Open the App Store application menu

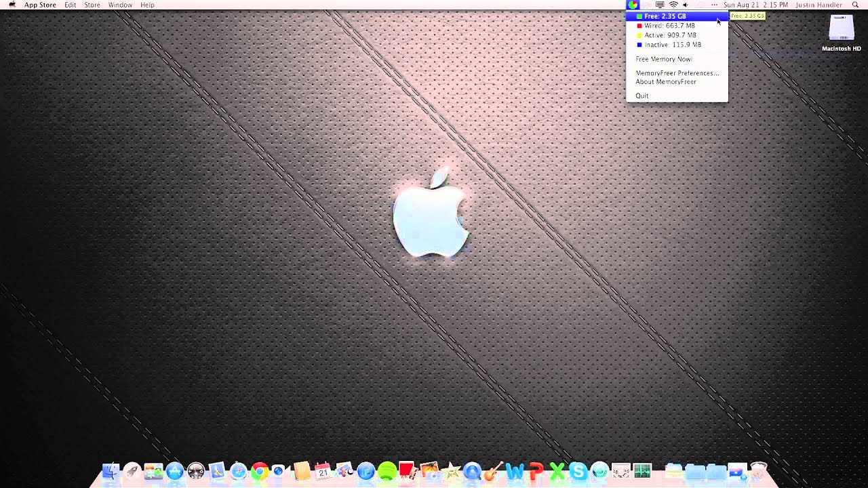40,5
